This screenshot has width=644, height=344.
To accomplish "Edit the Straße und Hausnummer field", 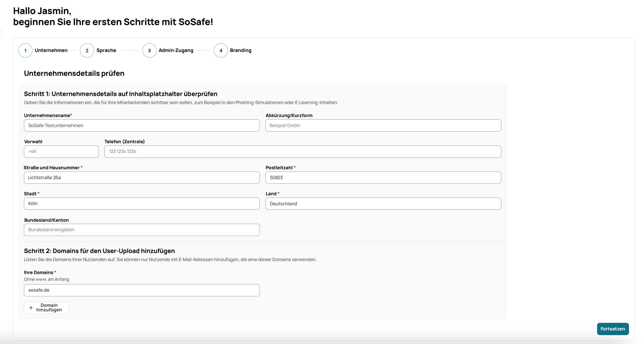I will point(142,178).
